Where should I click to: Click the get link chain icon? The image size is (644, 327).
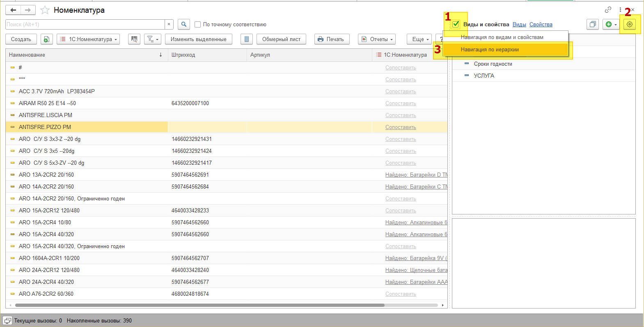(608, 10)
